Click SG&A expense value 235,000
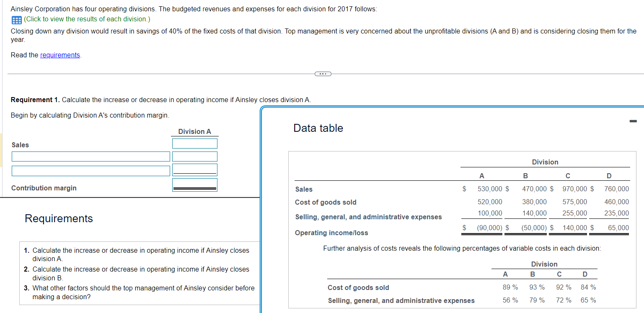 616,213
